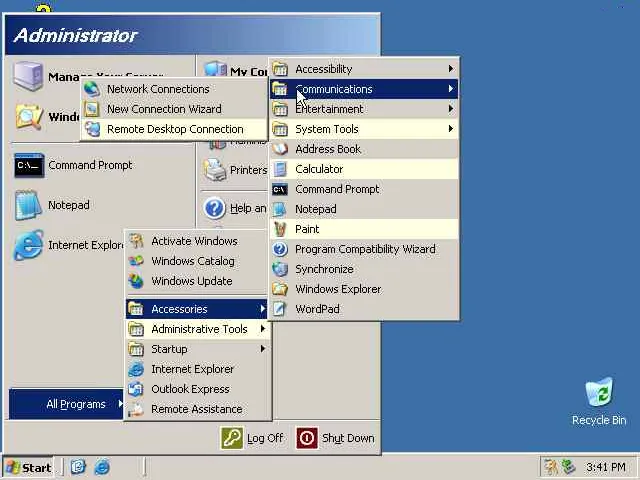Click the Printers and Faxes icon
Image resolution: width=640 pixels, height=480 pixels.
215,169
